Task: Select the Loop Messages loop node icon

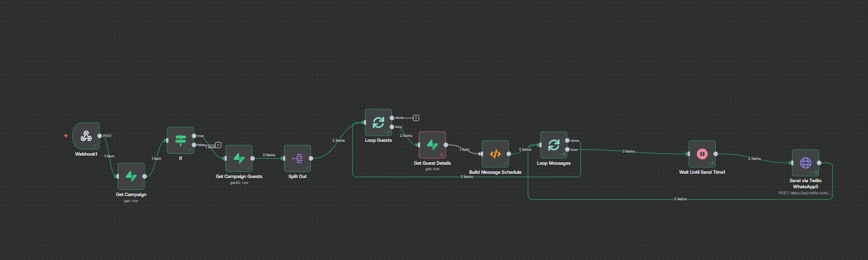Action: click(554, 145)
